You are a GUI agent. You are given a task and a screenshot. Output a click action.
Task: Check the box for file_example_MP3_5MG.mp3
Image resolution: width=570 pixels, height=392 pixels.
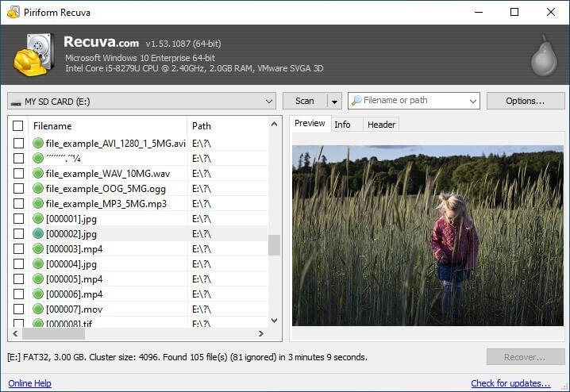pos(18,204)
